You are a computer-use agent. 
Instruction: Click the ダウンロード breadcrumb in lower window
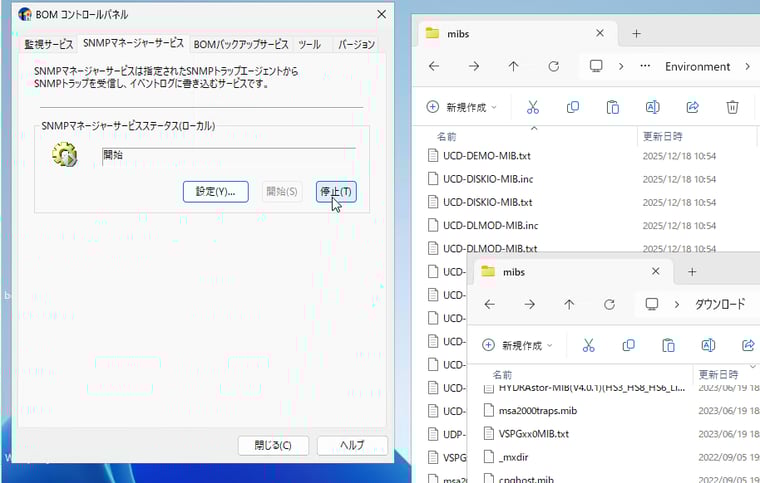tap(720, 305)
